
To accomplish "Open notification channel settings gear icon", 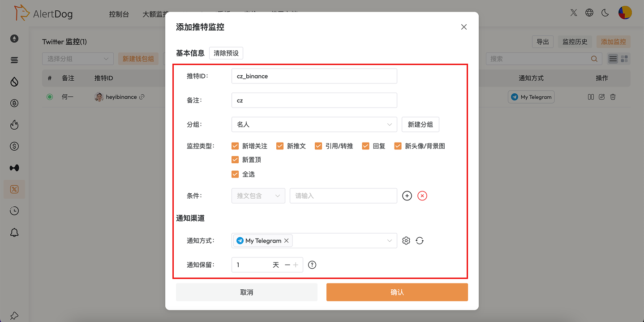I will tap(406, 240).
